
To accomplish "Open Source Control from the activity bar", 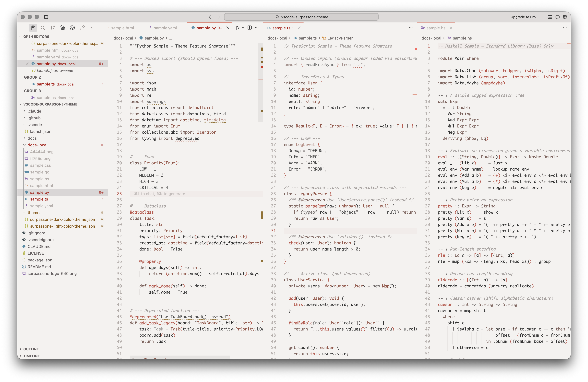I will pos(53,28).
